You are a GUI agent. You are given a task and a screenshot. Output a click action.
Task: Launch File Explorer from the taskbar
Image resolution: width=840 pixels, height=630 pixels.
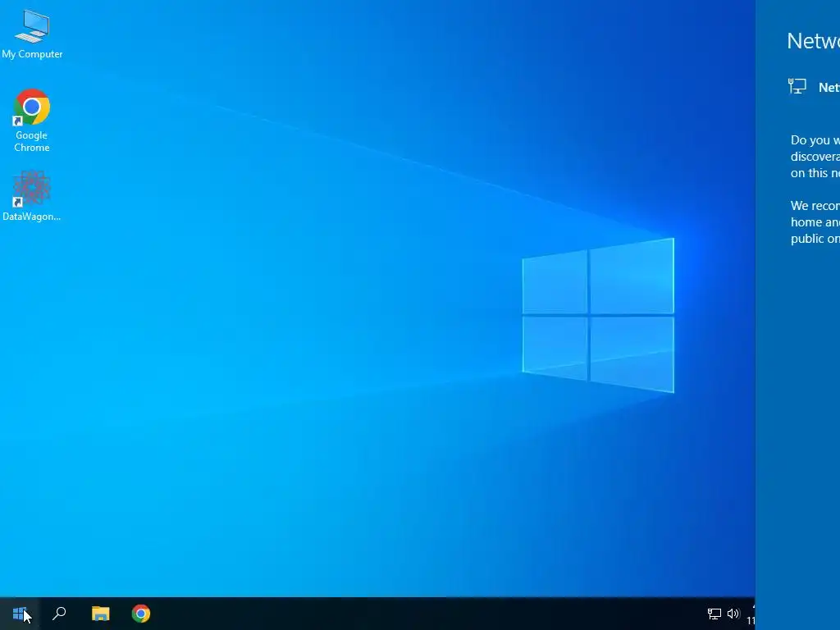click(100, 614)
